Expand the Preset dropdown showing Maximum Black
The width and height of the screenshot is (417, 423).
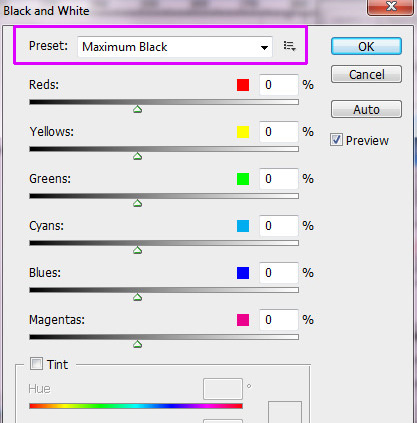click(x=175, y=47)
